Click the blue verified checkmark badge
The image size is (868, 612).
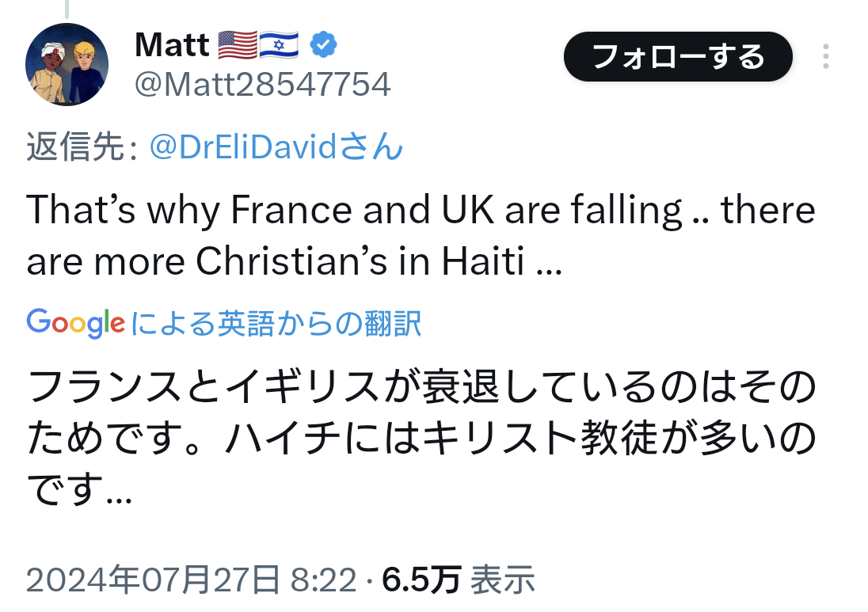[322, 46]
